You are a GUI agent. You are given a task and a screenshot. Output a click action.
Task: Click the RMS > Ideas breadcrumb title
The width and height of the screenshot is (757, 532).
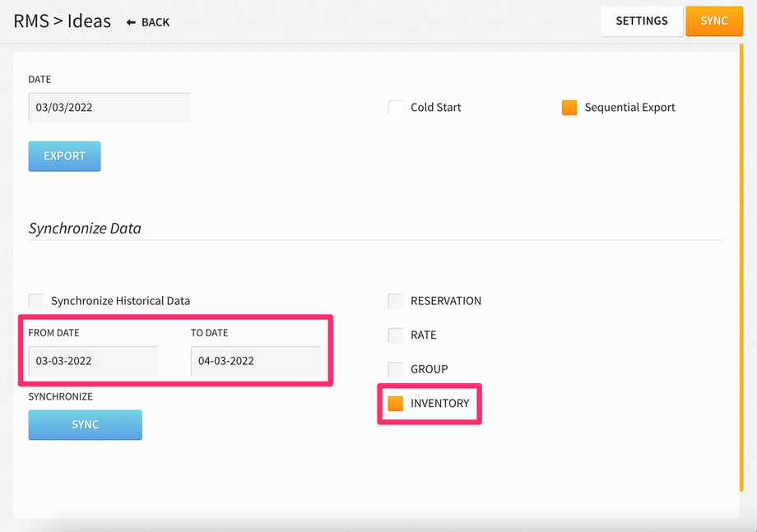(x=63, y=21)
